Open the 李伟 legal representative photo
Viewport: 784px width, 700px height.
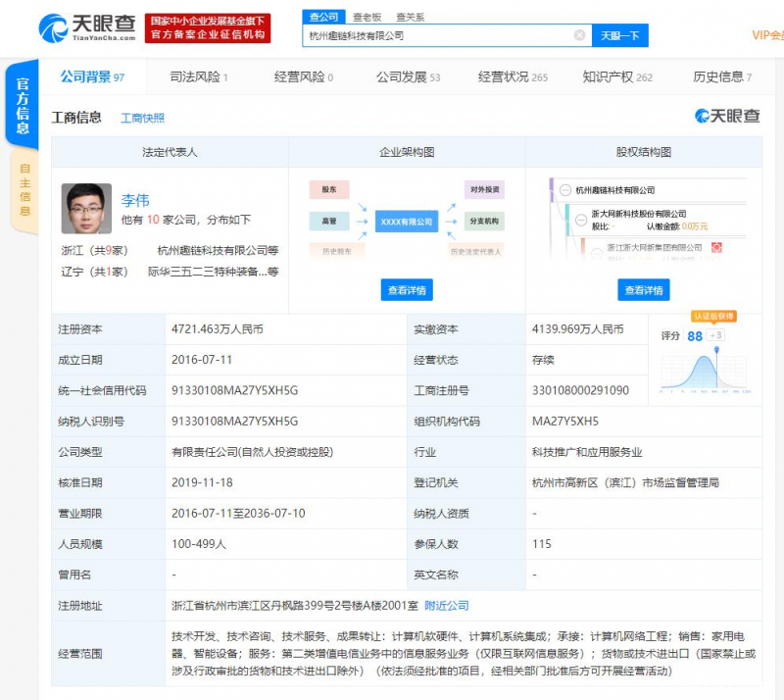click(x=86, y=209)
